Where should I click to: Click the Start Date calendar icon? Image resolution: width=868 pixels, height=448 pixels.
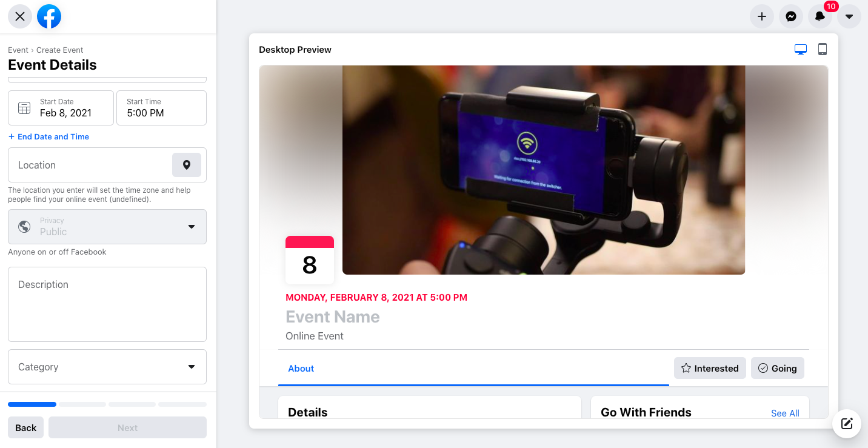click(24, 108)
